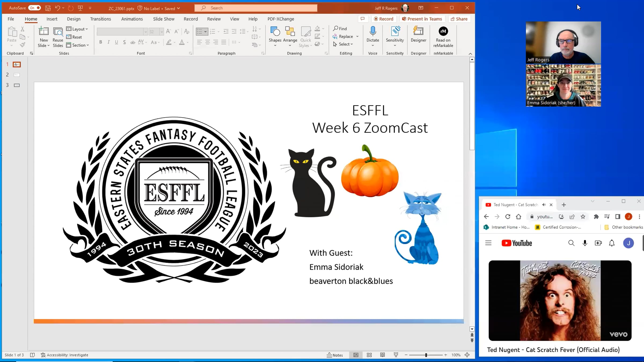Click Accessibility: Investigate status

65,355
